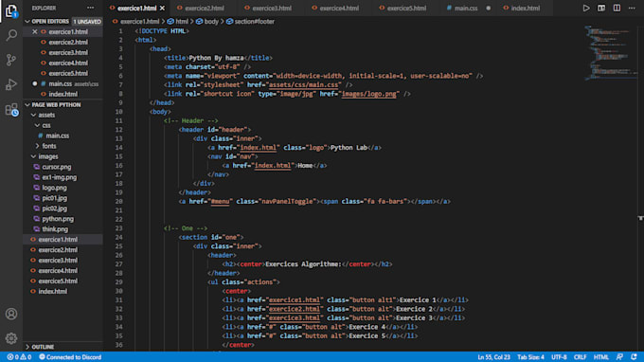Open editor More Actions ellipsis

(x=632, y=8)
